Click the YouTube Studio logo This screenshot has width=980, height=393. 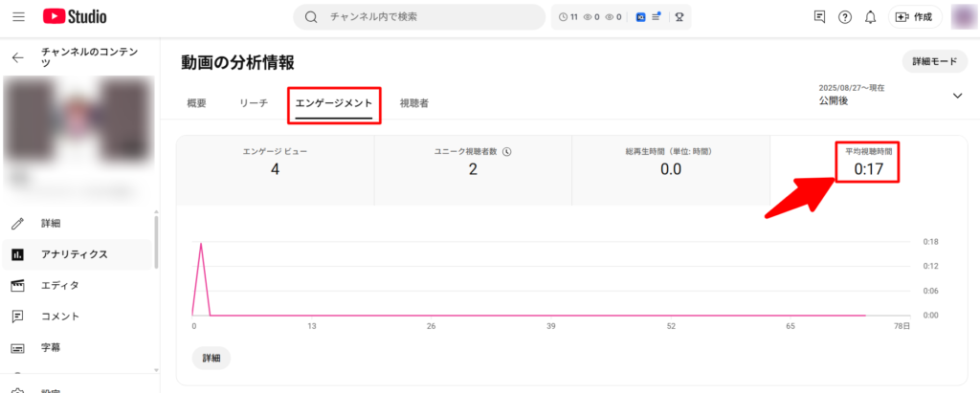point(75,17)
